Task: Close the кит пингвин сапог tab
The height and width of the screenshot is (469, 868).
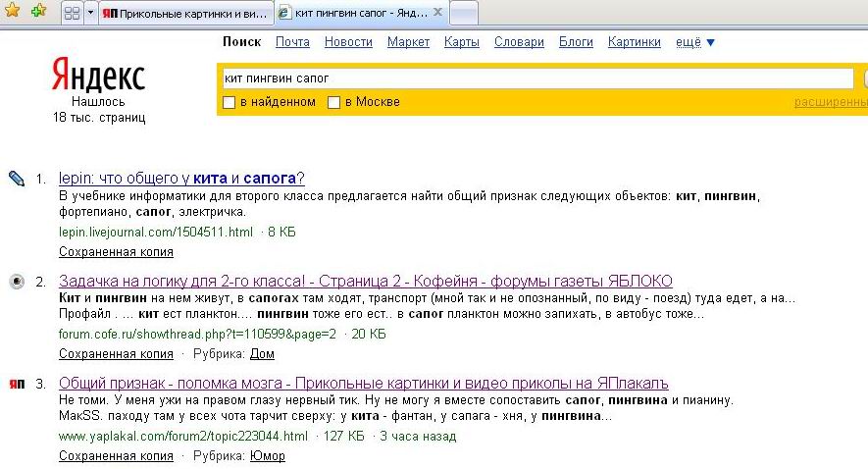Action: (437, 12)
